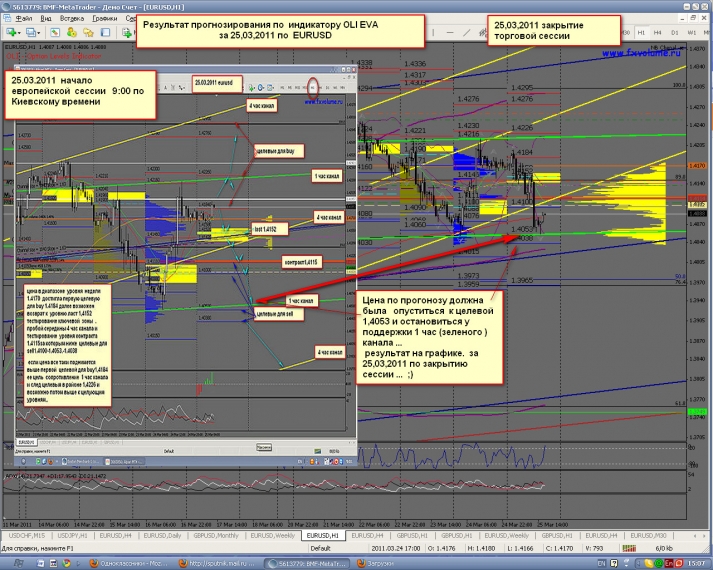Switch chart to M30 timeframe

tap(626, 33)
